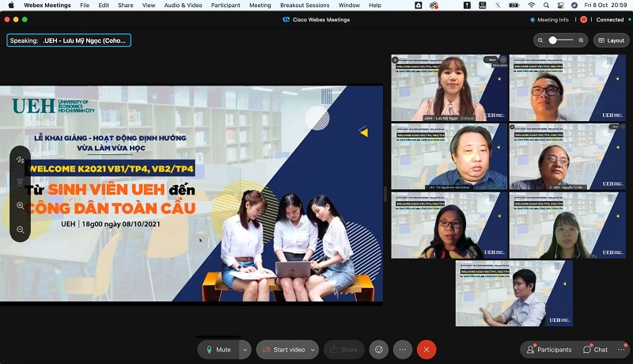Image resolution: width=633 pixels, height=364 pixels.
Task: Click the remote control icon on shared toolbar
Action: click(x=21, y=183)
